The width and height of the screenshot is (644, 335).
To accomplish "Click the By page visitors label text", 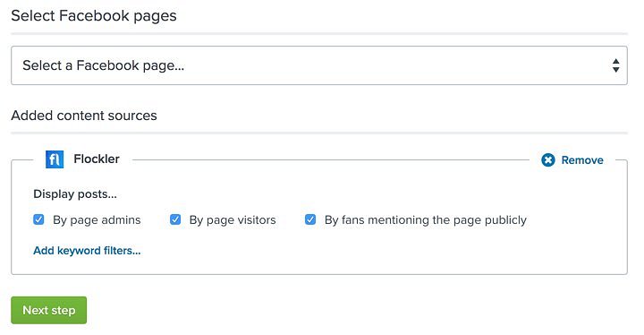I will [233, 220].
